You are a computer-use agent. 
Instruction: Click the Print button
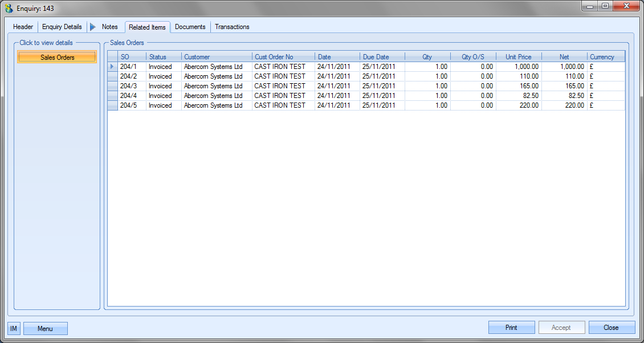tap(511, 328)
